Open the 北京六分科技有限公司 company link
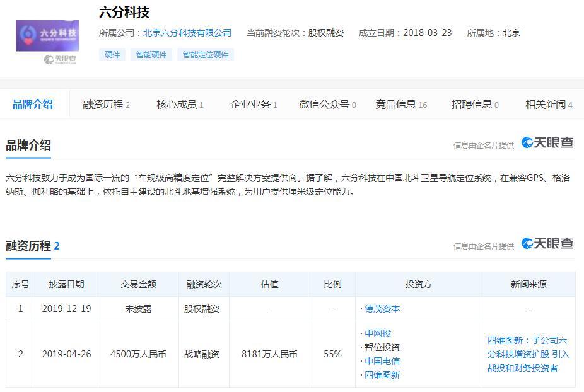 pyautogui.click(x=187, y=33)
